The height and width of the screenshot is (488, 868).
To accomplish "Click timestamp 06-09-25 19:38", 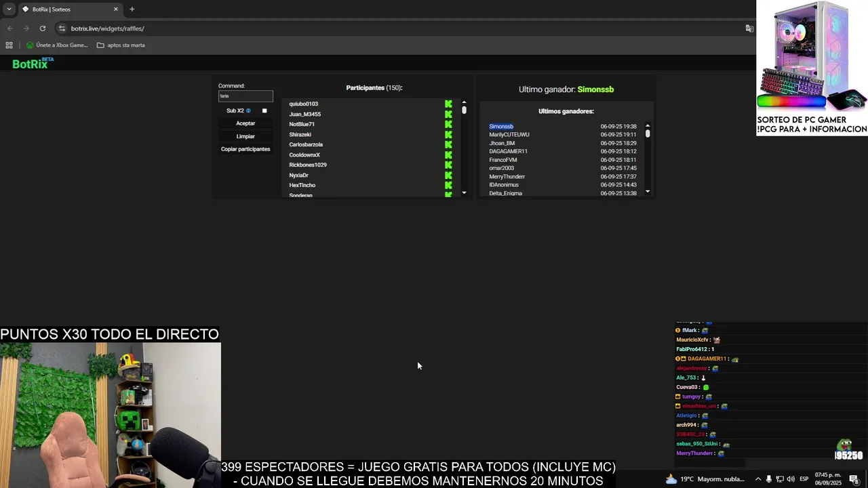I will tap(618, 126).
